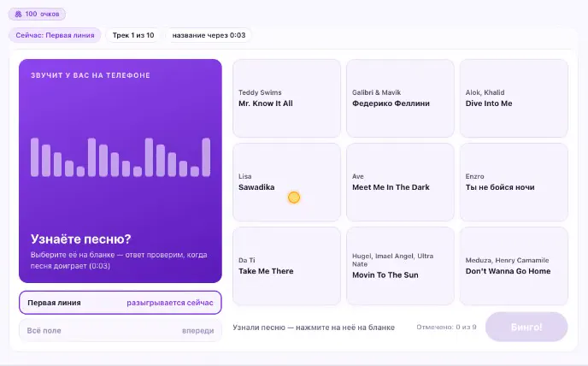Select the Sawadika card by Lisa

[286, 182]
